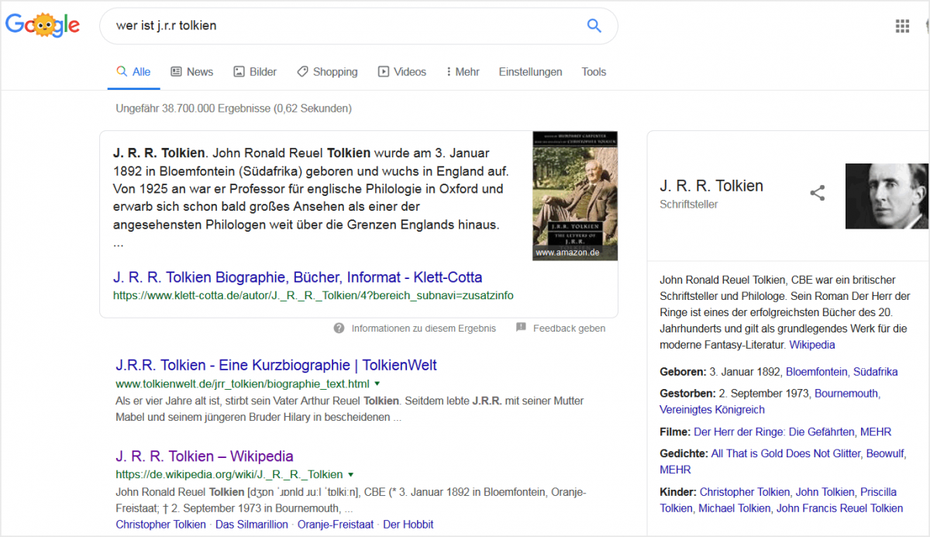930x537 pixels.
Task: Switch to the Bilder tab
Action: [x=254, y=72]
